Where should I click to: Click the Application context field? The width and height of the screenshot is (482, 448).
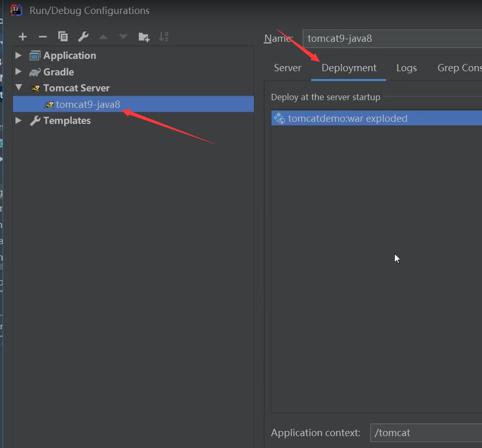coord(426,433)
